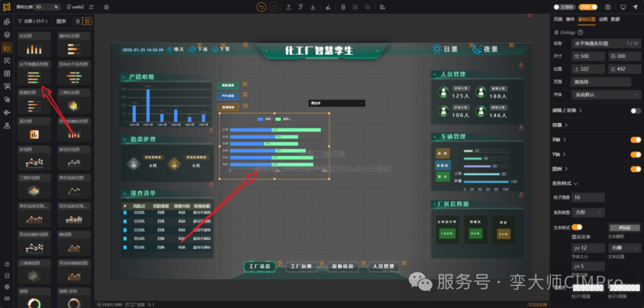Open the gear settings icon near ceshi2

click(x=106, y=7)
